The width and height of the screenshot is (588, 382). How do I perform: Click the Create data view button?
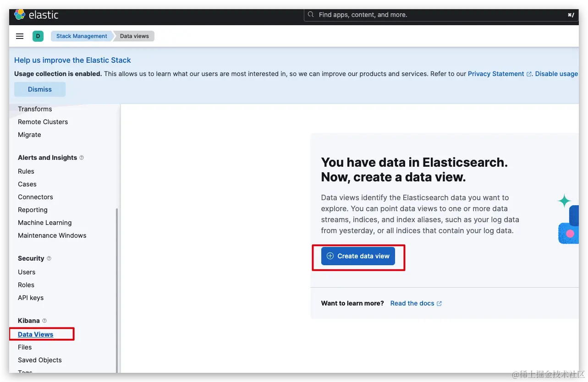[x=358, y=256]
